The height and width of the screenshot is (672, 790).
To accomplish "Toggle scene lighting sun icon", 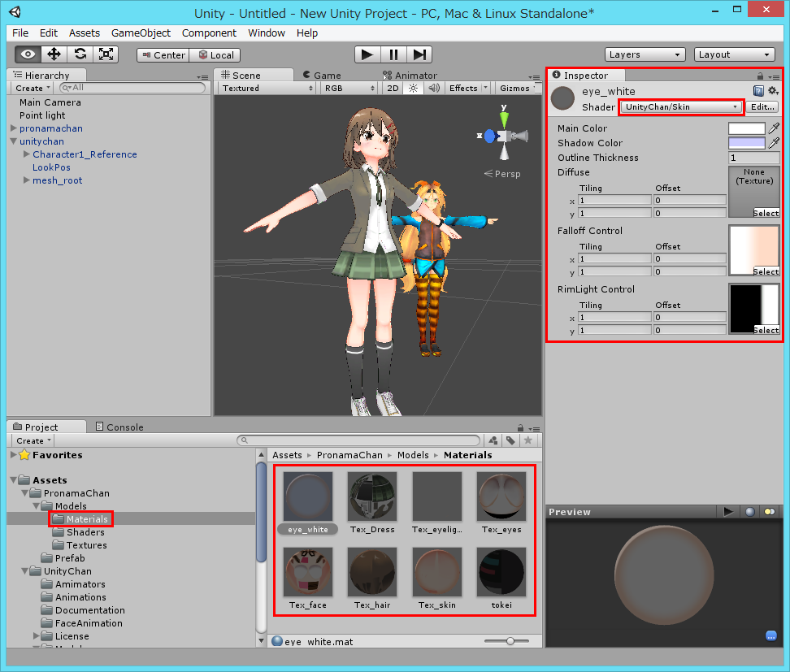I will click(413, 88).
